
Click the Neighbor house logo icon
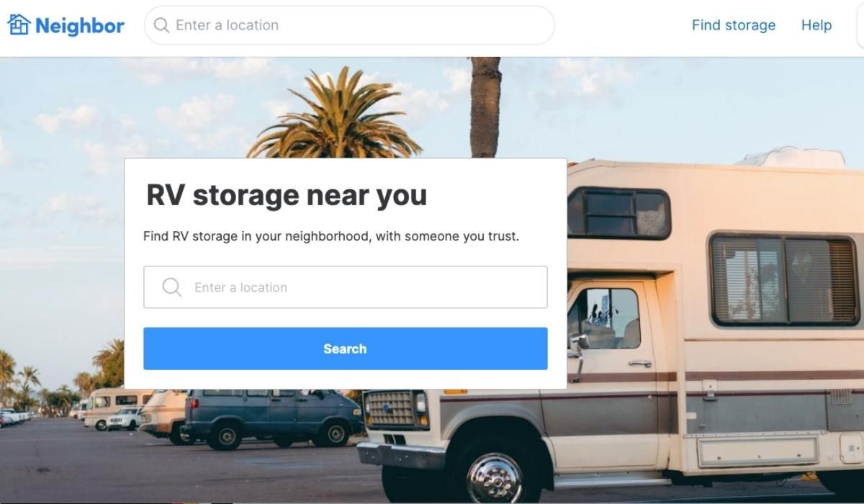(x=19, y=25)
